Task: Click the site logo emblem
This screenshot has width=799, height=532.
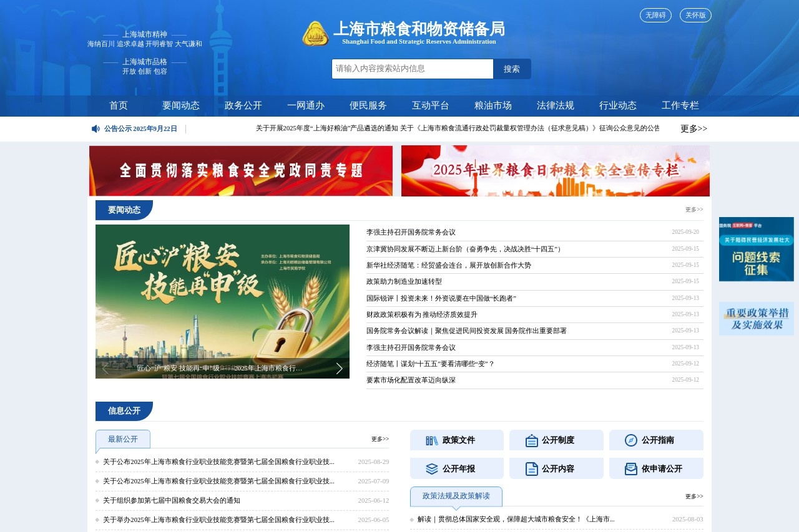Action: (x=315, y=35)
